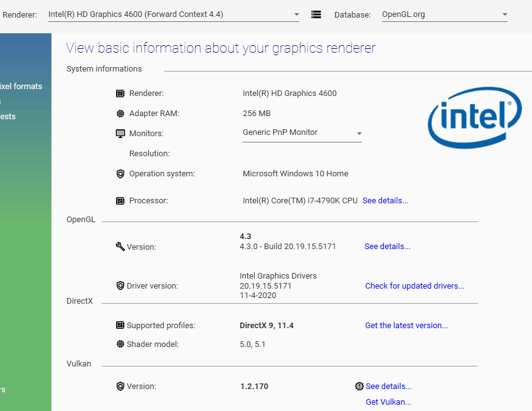The image size is (532, 411).
Task: Click the 4.3.0 - Build 20.19.15.5171 text
Action: 288,247
